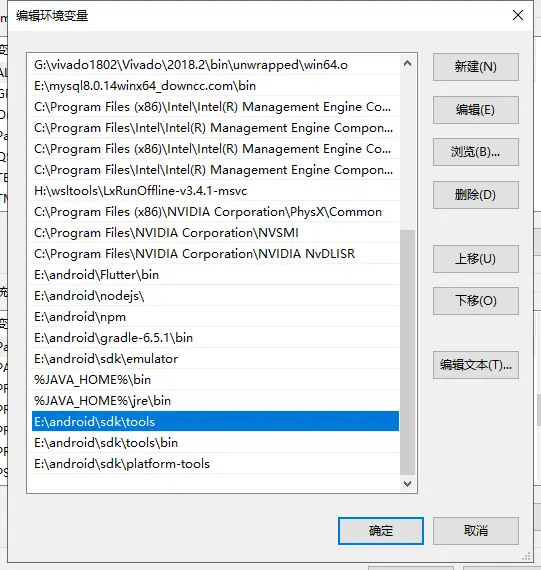Move the entry down with 下移(O)
This screenshot has height=570, width=541.
[476, 301]
